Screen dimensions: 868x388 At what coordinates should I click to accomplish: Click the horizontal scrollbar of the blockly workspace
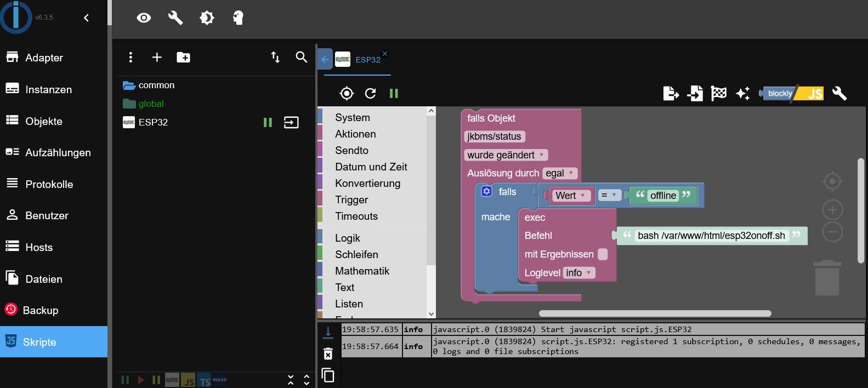click(x=655, y=313)
